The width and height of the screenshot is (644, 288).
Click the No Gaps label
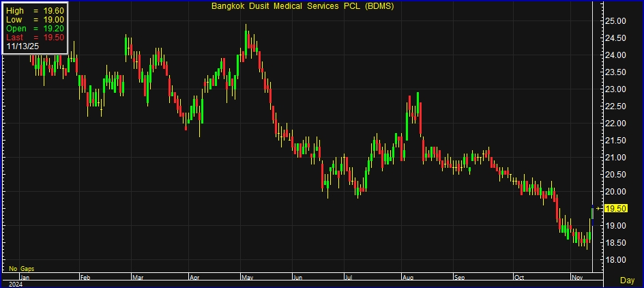(x=21, y=269)
